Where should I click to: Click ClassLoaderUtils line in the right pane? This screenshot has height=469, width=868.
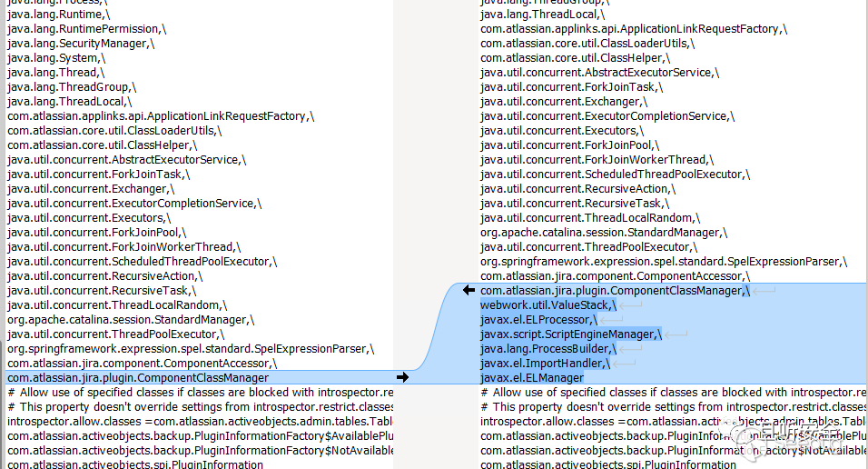587,44
